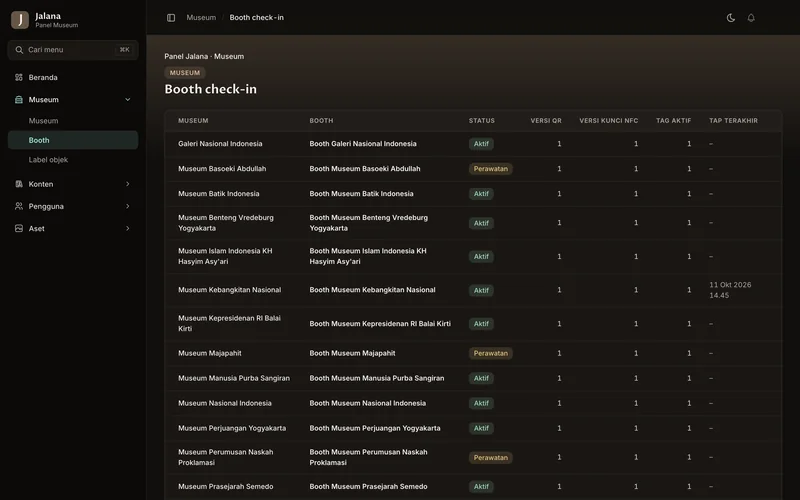Open the Pengguna menu item
The image size is (800, 500).
tap(73, 207)
